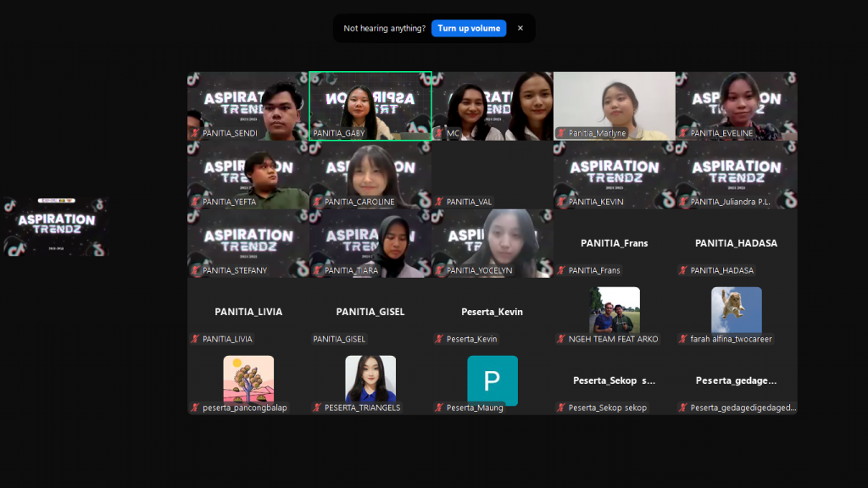
Task: Click peserta_pancongbalap tree profile picture
Action: (248, 379)
